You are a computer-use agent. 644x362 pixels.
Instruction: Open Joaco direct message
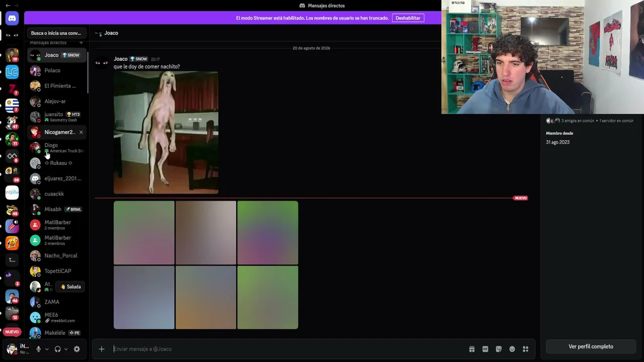[x=57, y=55]
